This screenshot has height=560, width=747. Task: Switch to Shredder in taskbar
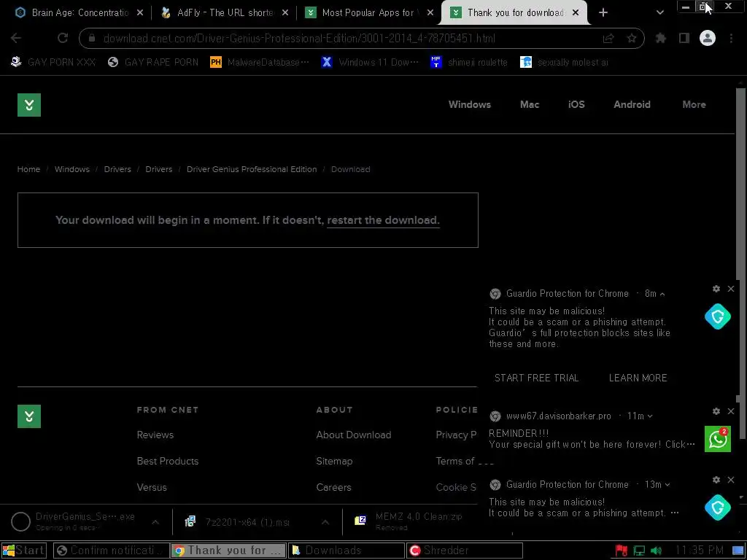point(465,551)
